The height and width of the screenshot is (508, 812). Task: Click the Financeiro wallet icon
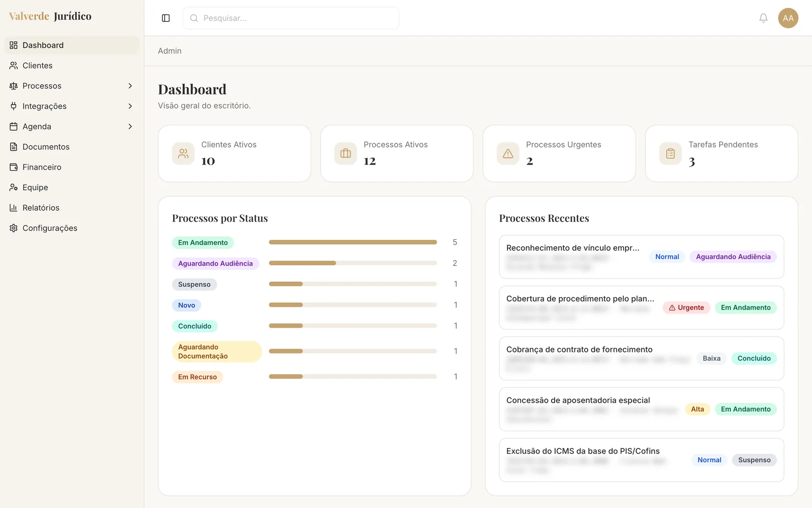click(14, 167)
